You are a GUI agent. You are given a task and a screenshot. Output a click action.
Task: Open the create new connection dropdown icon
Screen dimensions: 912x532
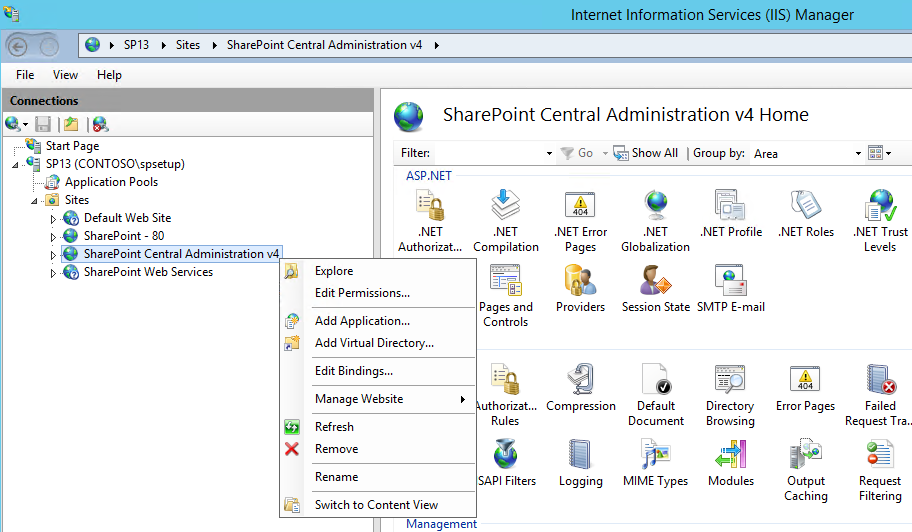pyautogui.click(x=16, y=124)
